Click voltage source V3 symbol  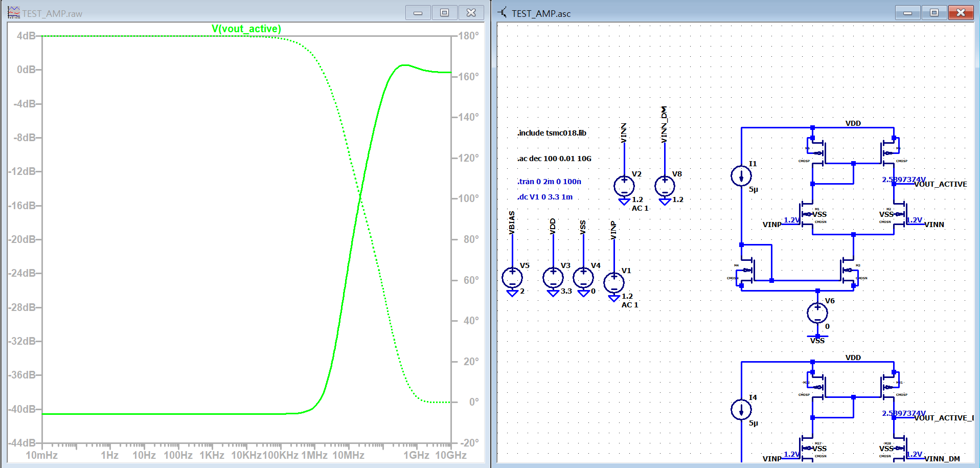[553, 278]
